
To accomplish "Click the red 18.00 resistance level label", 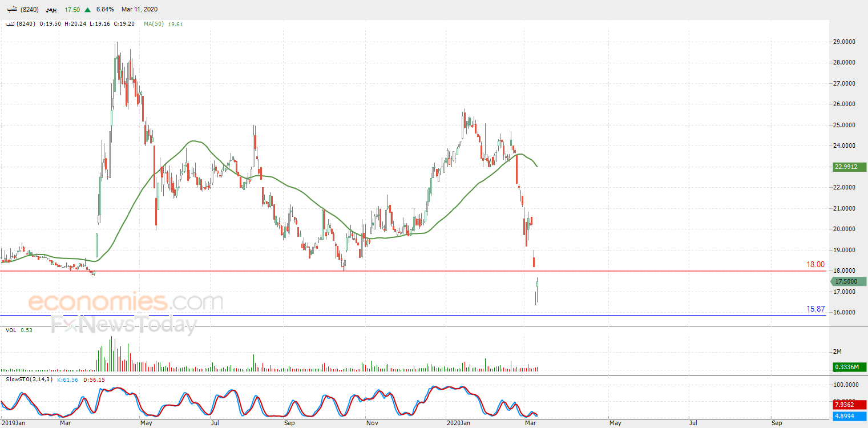I will click(x=815, y=264).
